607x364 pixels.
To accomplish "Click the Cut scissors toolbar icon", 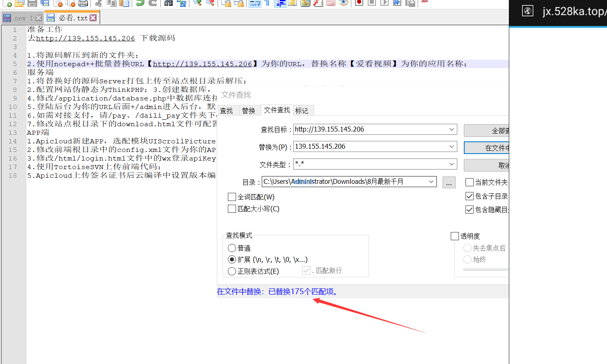I will pos(99,3).
